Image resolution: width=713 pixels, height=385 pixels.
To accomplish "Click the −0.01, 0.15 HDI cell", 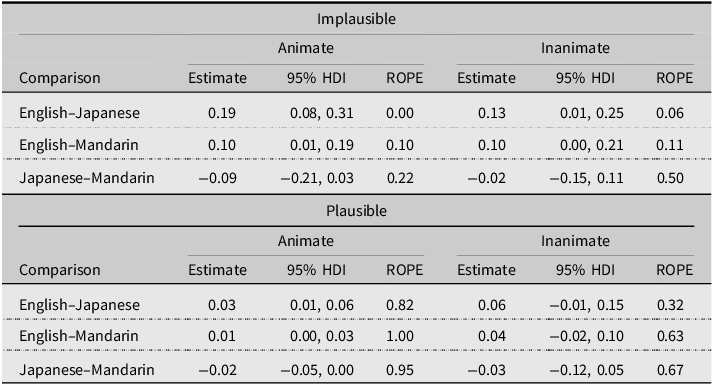I will coord(586,305).
